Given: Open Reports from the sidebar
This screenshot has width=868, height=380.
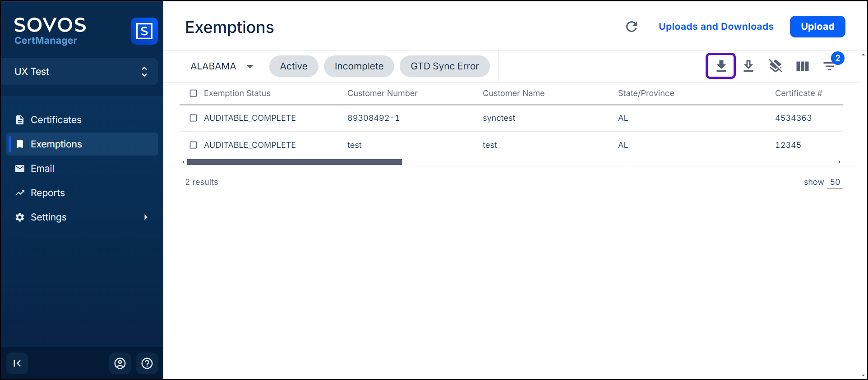Looking at the screenshot, I should point(48,193).
